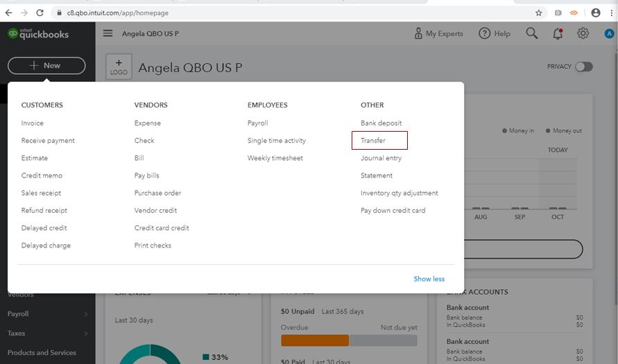Open the Chrome profile avatar
This screenshot has width=618, height=364.
click(596, 12)
